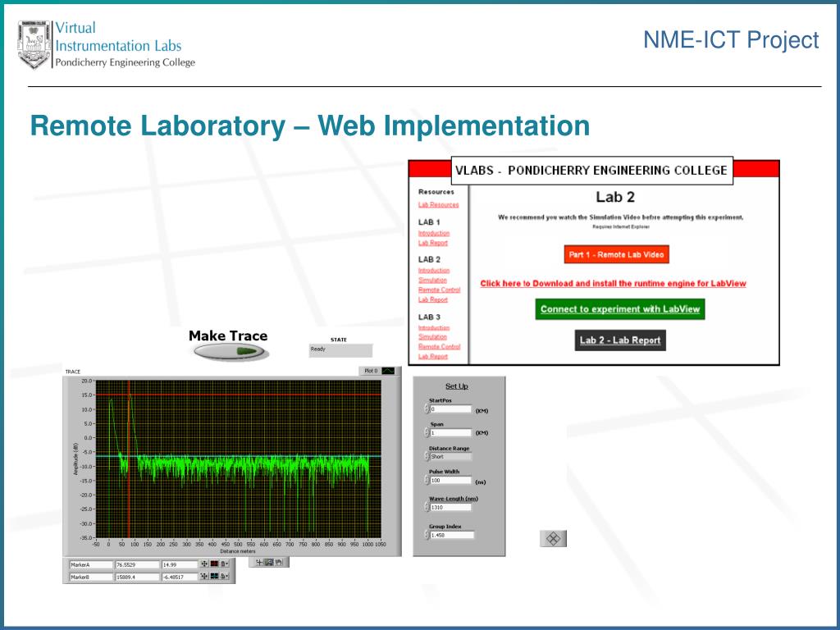The width and height of the screenshot is (840, 630).
Task: Open the Plot 0 legend line icon
Action: [388, 371]
